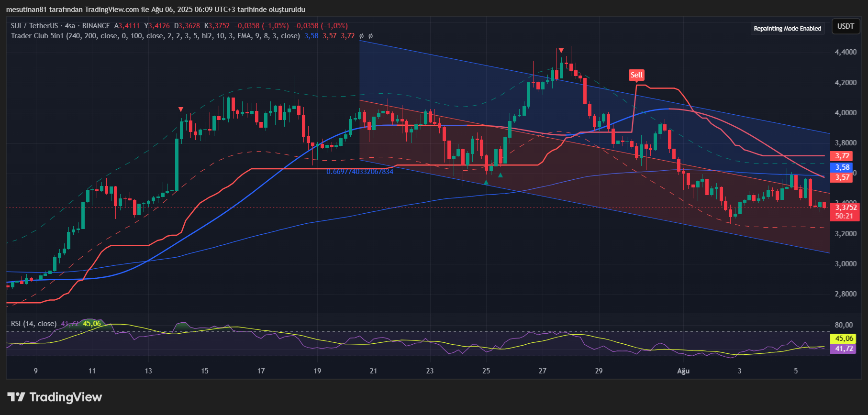Click the Ağu month label on time axis
The height and width of the screenshot is (415, 868).
(x=683, y=371)
